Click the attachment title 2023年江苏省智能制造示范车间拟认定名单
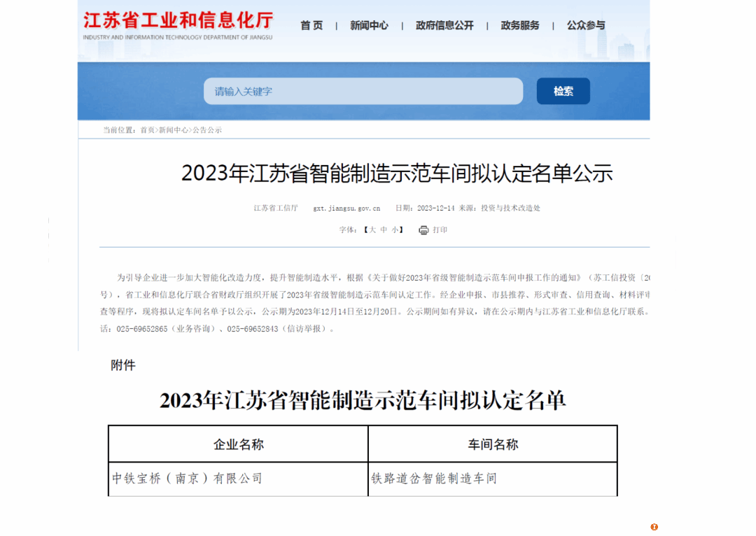 click(x=363, y=400)
